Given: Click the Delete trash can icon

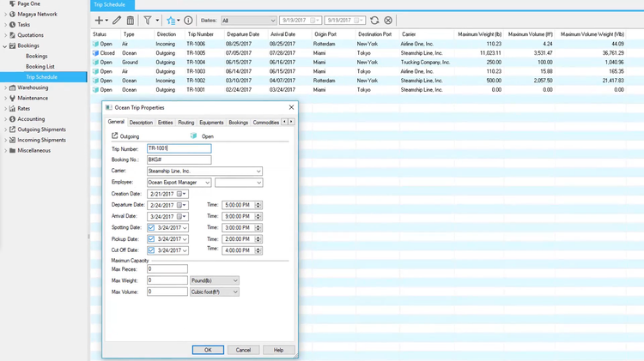Looking at the screenshot, I should (131, 20).
